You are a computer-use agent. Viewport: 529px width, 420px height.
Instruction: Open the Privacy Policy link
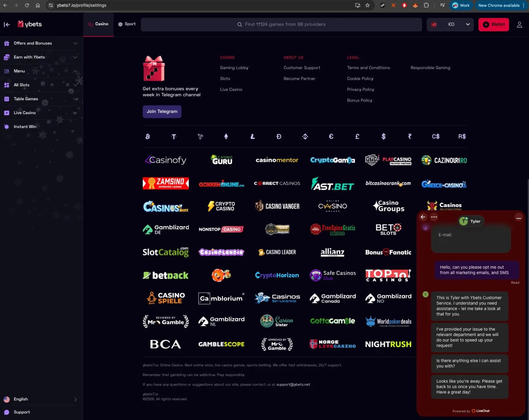coord(360,89)
